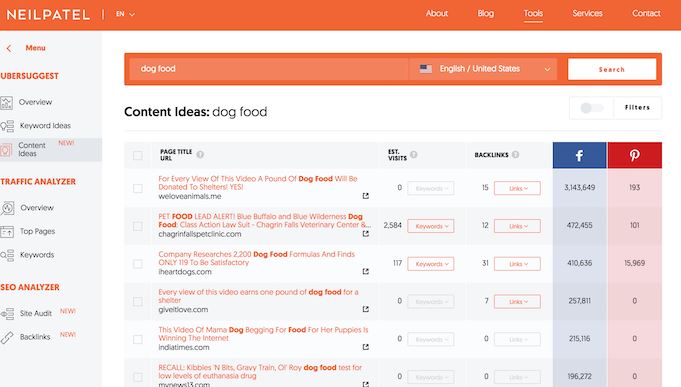Click the NEILPATEL logo
The width and height of the screenshot is (681, 387).
(48, 15)
